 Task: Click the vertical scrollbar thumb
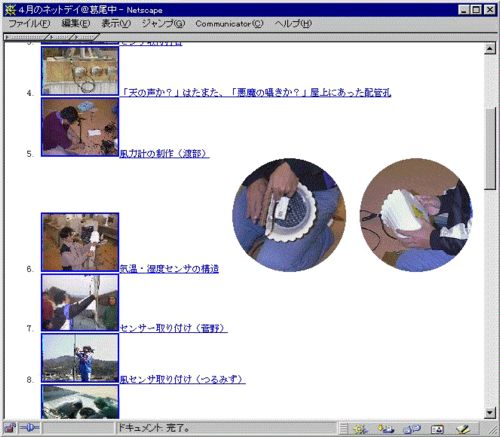pyautogui.click(x=490, y=148)
